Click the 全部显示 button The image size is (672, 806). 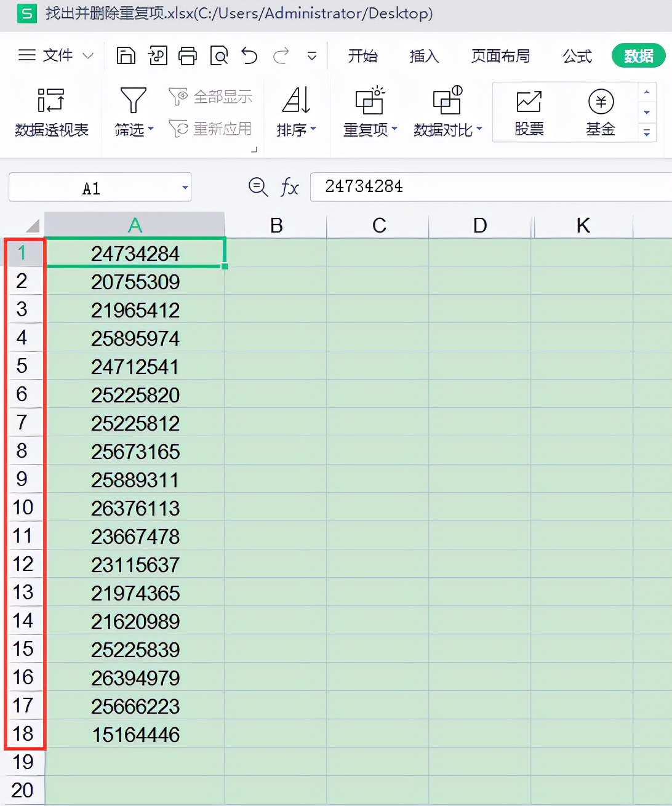pyautogui.click(x=210, y=97)
